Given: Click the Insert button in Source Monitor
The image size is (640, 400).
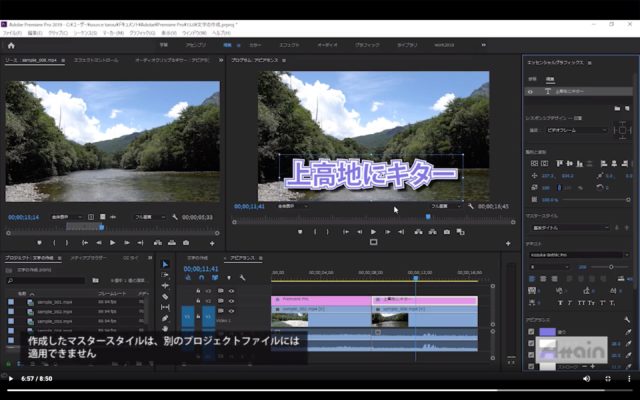Looking at the screenshot, I should 158,243.
